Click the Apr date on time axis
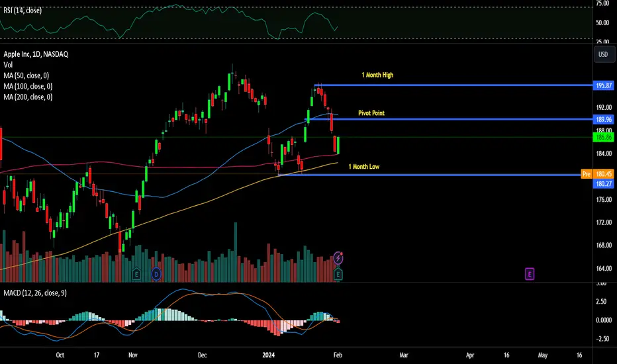 [x=470, y=355]
